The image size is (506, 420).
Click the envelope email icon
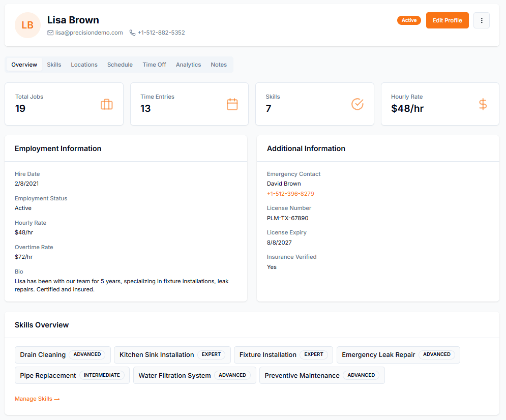click(50, 33)
